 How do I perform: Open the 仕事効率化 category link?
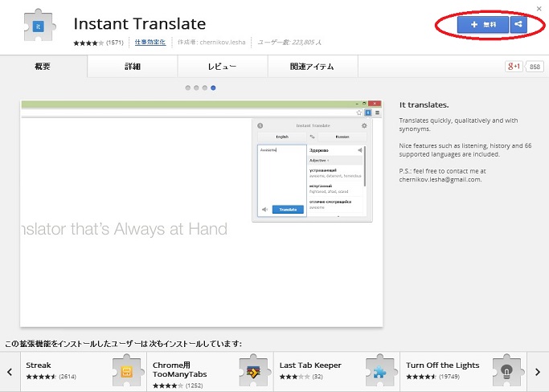click(x=150, y=43)
